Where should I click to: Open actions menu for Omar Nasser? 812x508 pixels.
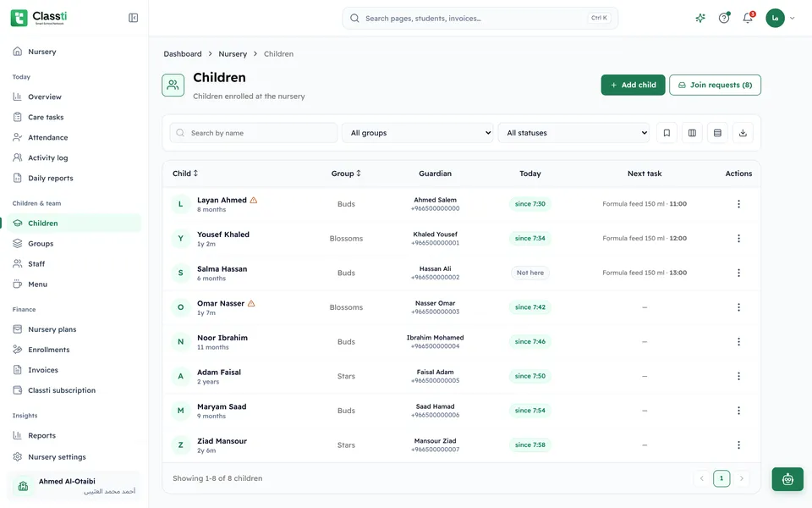pos(738,307)
